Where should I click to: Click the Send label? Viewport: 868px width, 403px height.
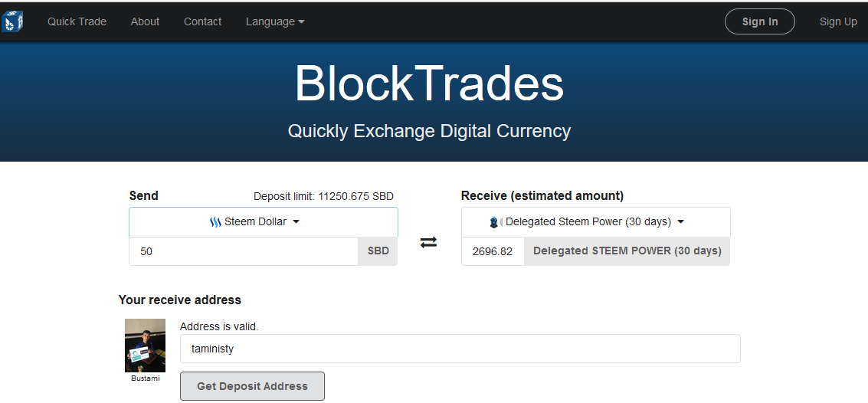pos(144,196)
